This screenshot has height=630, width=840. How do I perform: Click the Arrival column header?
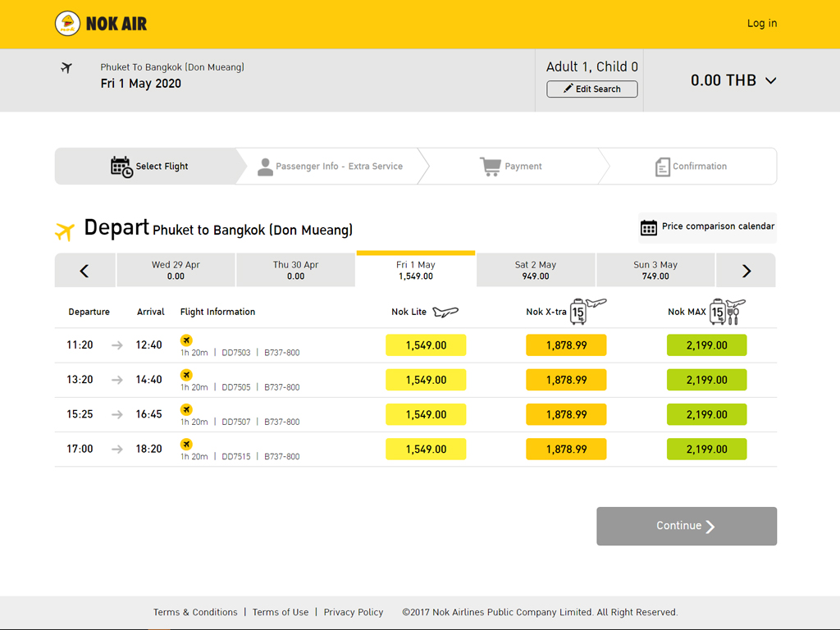(151, 312)
